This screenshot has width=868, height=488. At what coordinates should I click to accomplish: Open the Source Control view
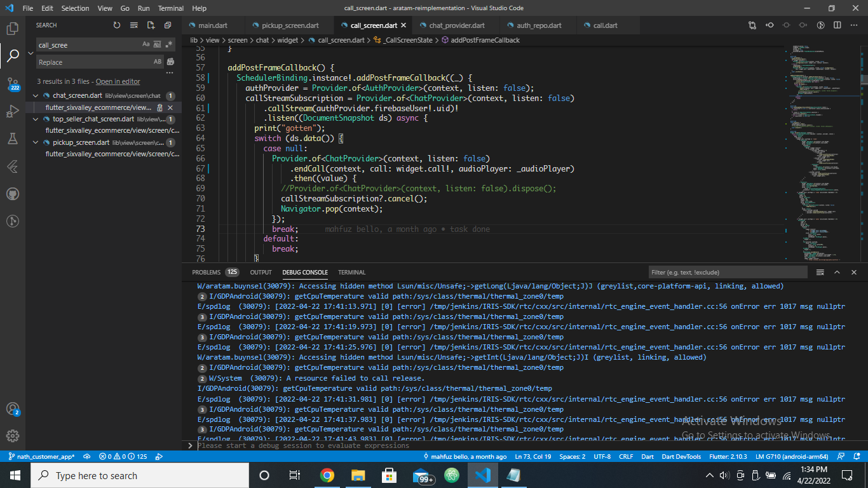13,84
